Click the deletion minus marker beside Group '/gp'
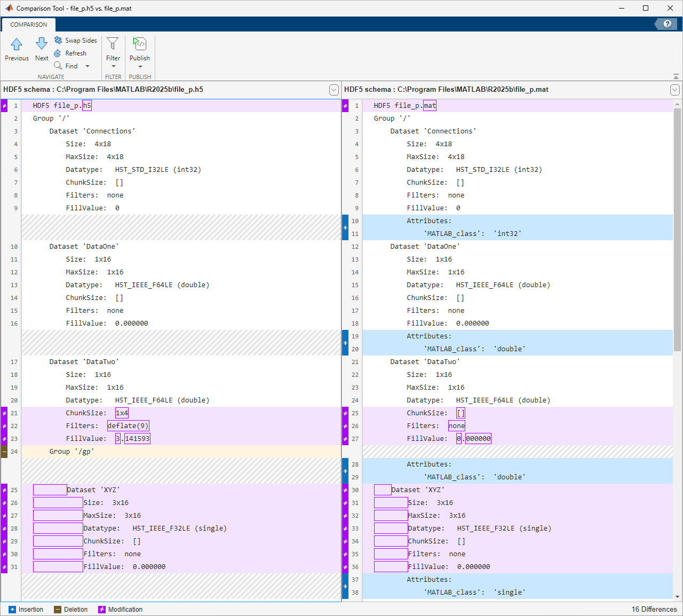 click(x=4, y=451)
